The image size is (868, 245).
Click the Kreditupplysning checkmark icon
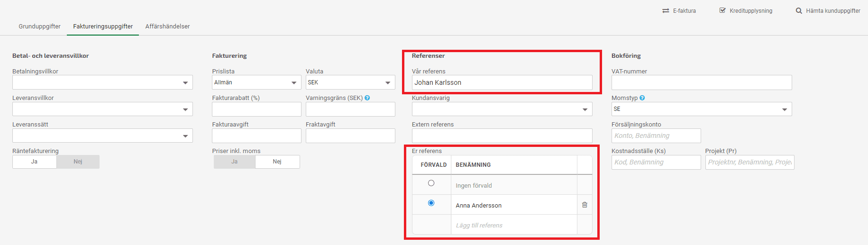tap(722, 10)
